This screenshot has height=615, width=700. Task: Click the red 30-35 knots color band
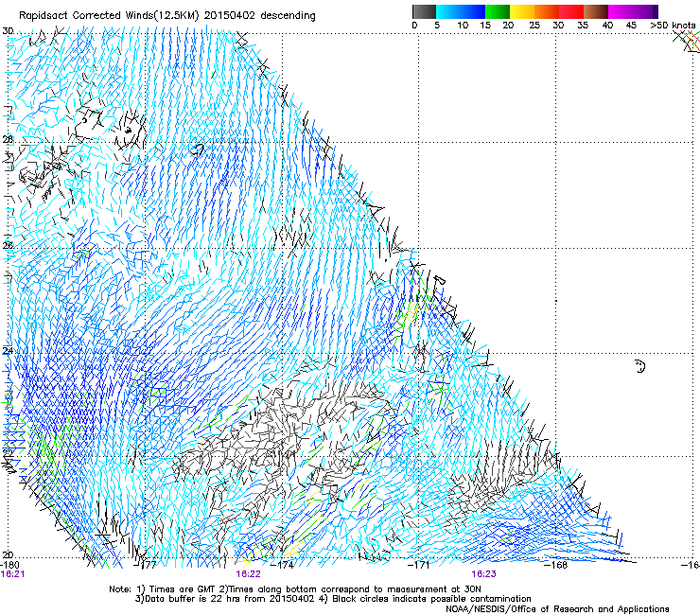coord(571,11)
